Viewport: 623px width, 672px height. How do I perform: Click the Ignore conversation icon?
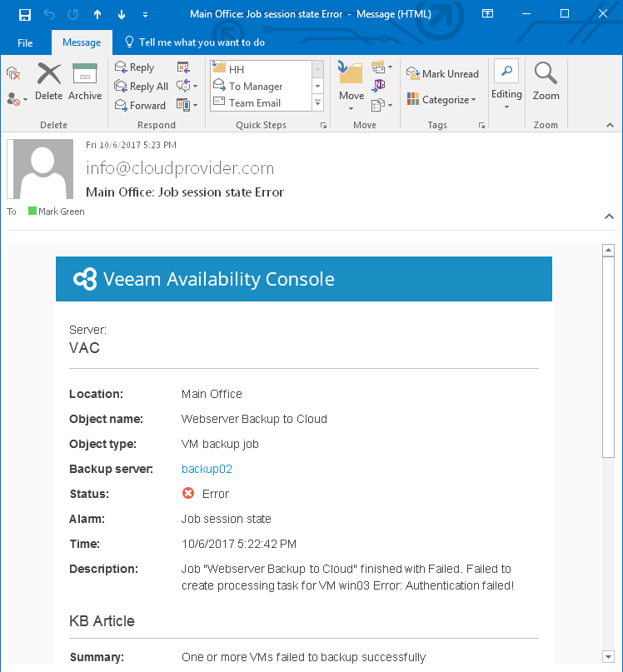coord(13,73)
